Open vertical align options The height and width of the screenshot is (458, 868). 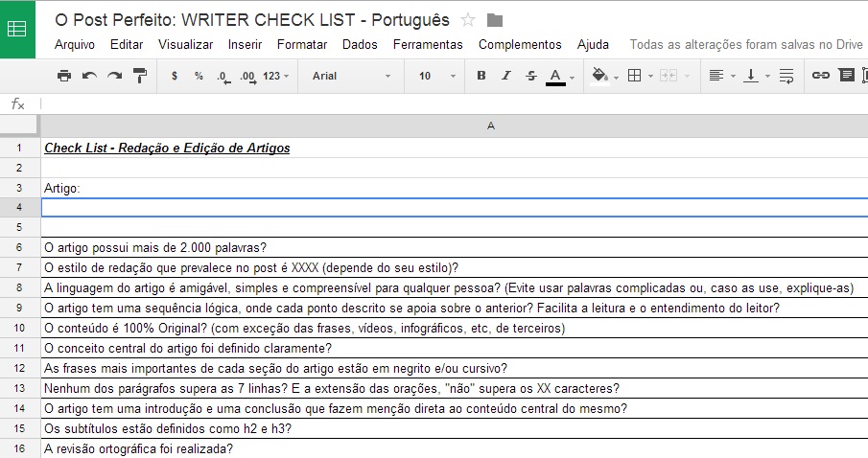pos(751,76)
